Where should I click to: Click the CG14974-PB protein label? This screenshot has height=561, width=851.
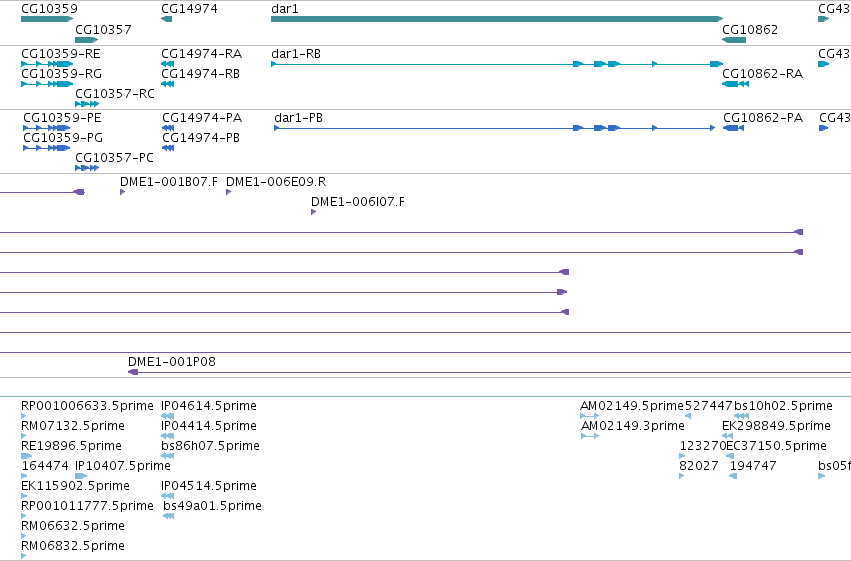coord(201,138)
